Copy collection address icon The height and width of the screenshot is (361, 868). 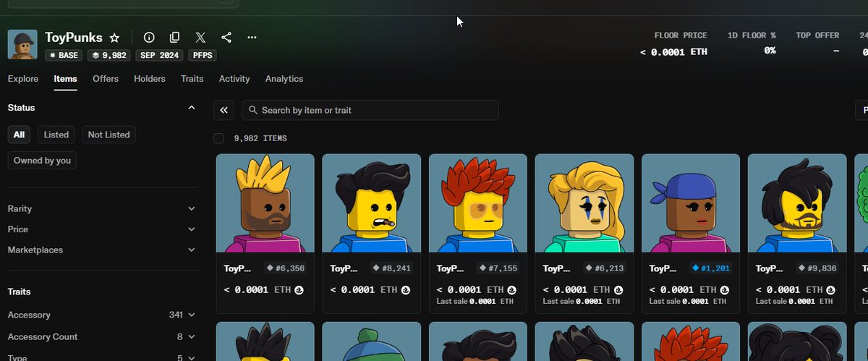tap(174, 38)
